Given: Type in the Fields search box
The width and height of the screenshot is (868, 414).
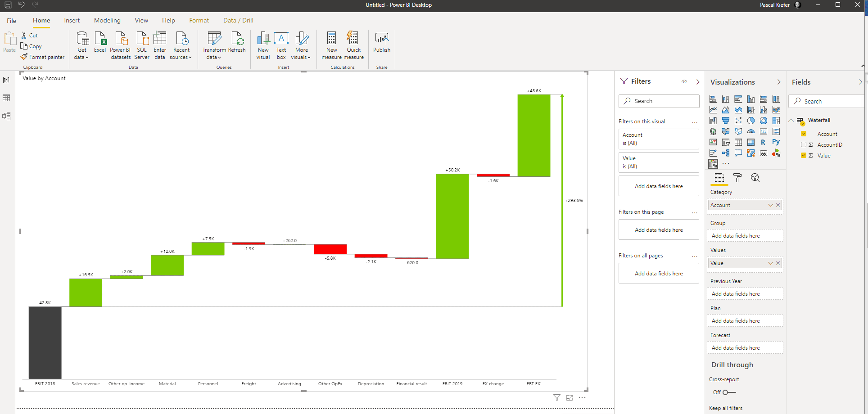Looking at the screenshot, I should [828, 101].
